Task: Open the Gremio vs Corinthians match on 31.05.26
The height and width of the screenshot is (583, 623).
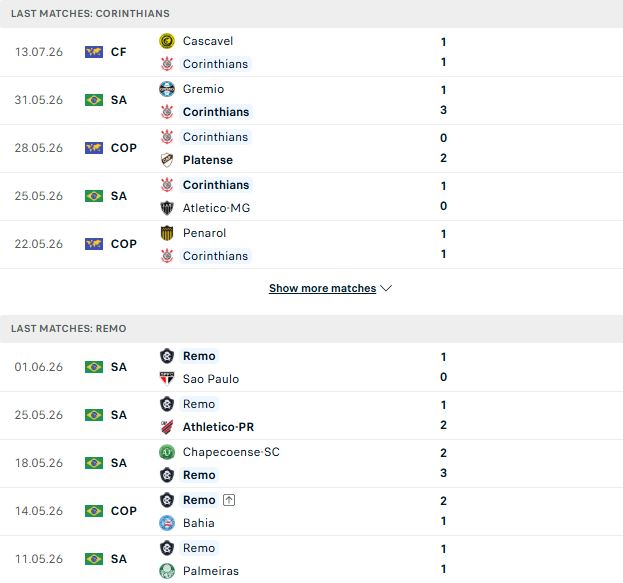Action: click(312, 101)
